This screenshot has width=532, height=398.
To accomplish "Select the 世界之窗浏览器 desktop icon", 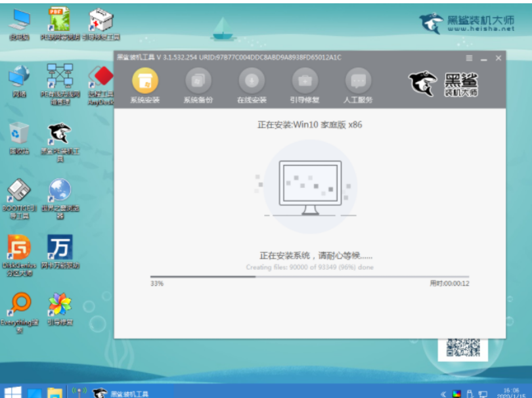I will click(60, 199).
